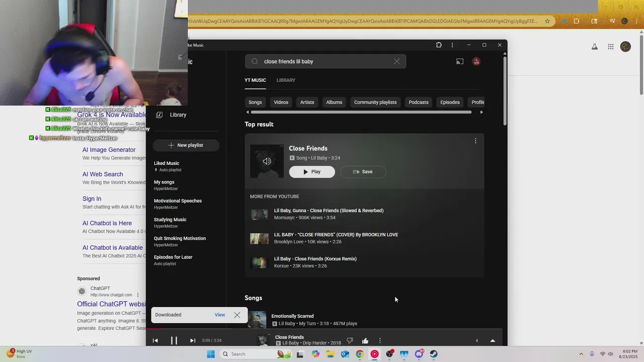This screenshot has width=644, height=362.
Task: Open Outlook from taskbar
Action: 345,354
